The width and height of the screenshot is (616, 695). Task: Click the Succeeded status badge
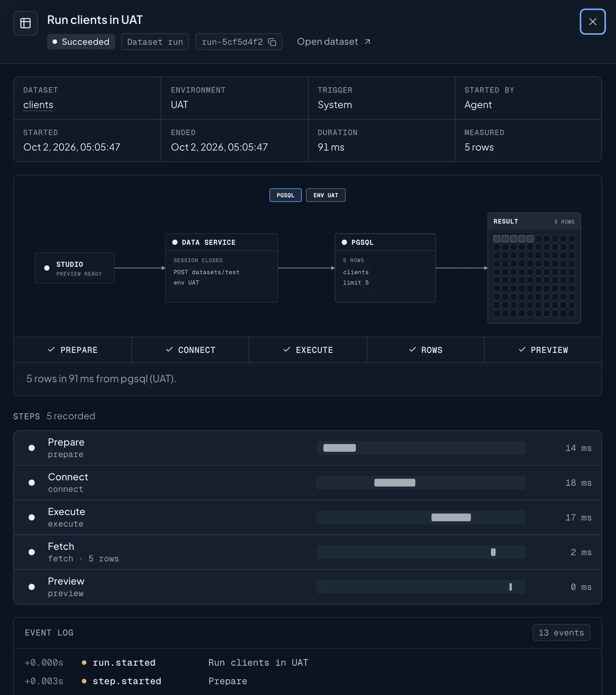tap(81, 42)
